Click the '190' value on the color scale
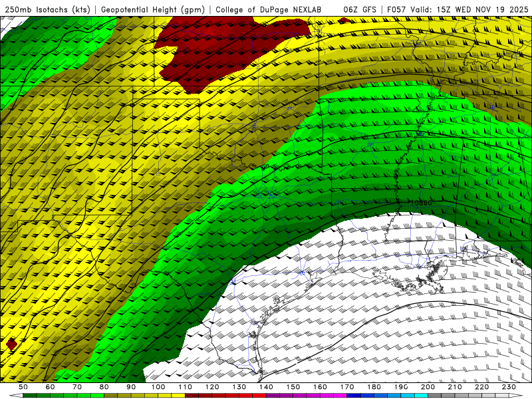532x399 pixels. pos(401,387)
